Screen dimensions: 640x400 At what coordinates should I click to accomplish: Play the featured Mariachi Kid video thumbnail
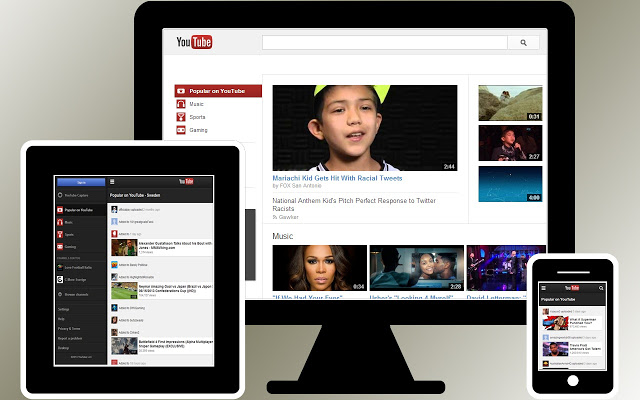click(x=364, y=128)
